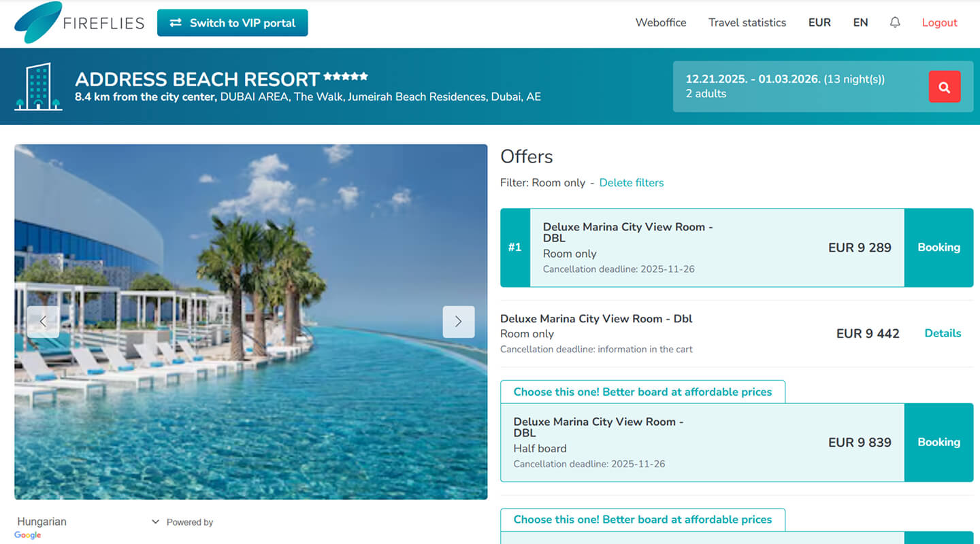
Task: Click the Fireflies logo
Action: coord(79,22)
